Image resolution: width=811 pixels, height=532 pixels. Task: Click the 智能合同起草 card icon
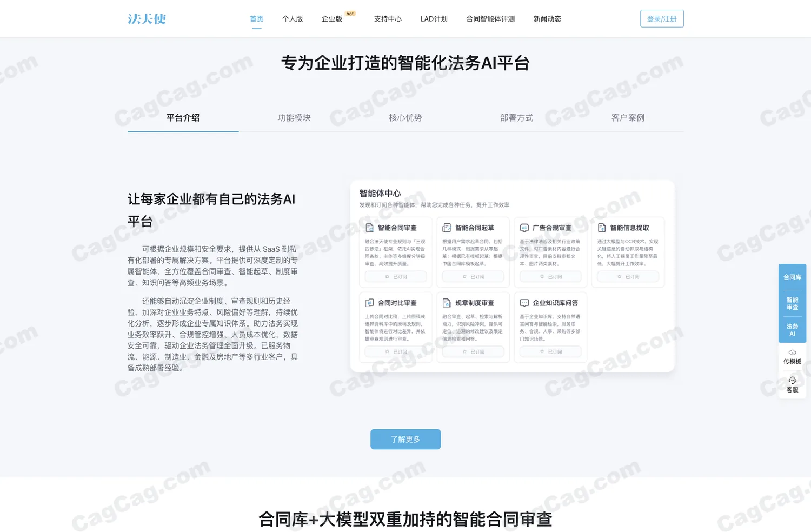447,228
